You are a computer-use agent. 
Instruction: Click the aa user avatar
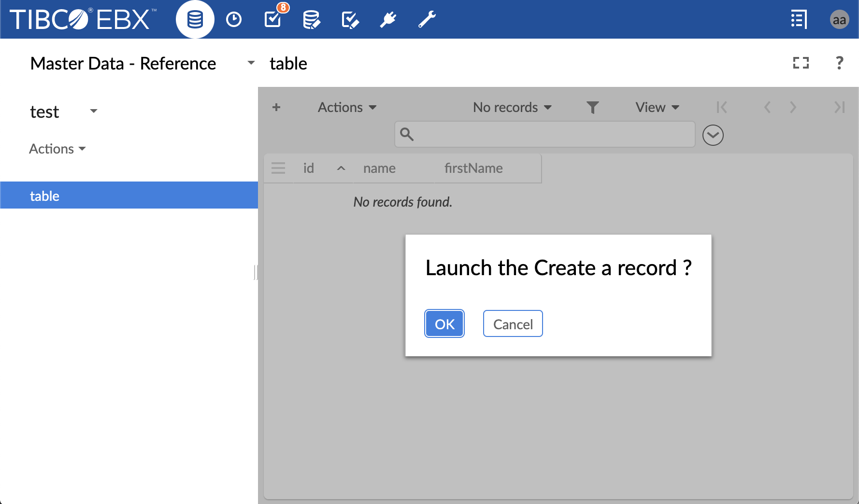point(839,20)
